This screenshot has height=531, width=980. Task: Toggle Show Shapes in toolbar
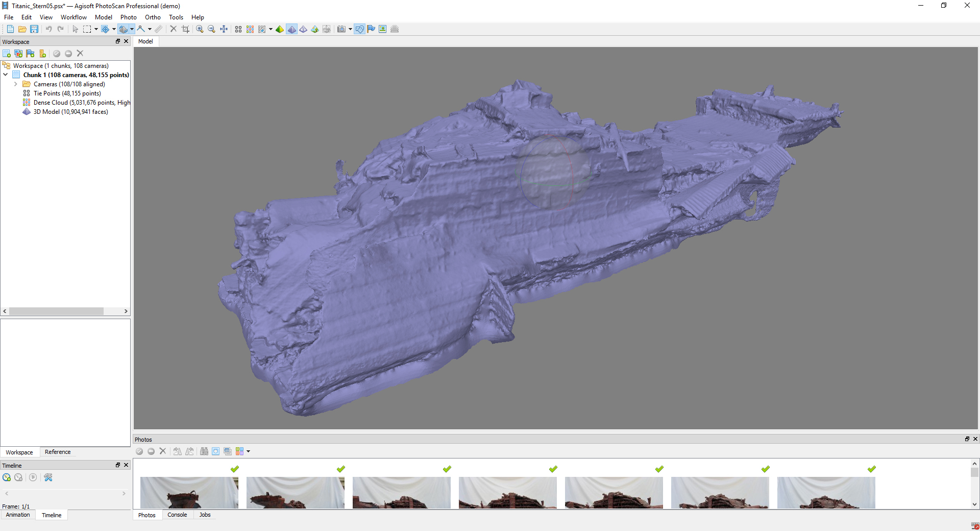click(359, 29)
